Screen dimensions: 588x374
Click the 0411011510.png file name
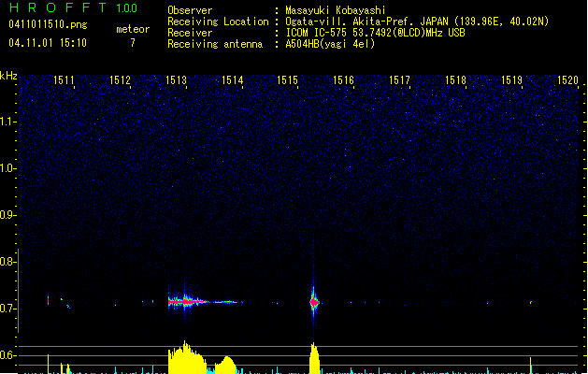[x=48, y=24]
